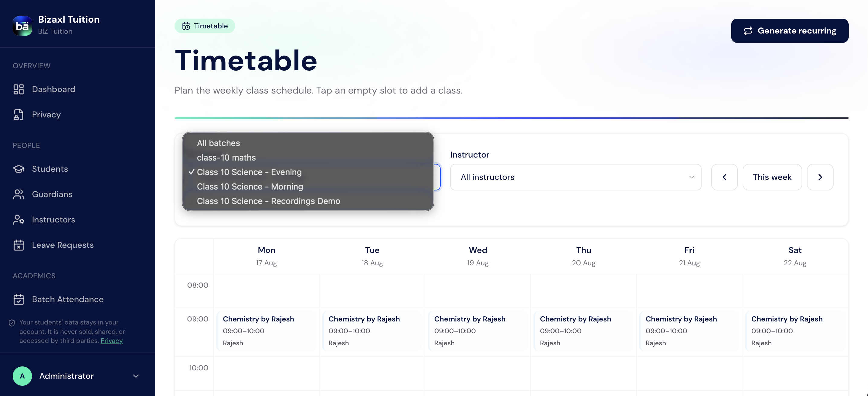This screenshot has height=396, width=868.
Task: Click the recurring arrows icon
Action: point(748,31)
